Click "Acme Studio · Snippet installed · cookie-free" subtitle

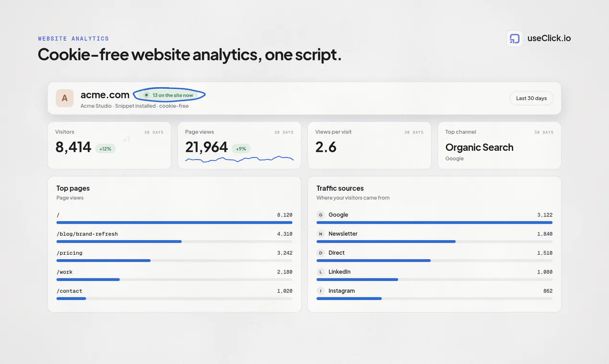point(135,106)
